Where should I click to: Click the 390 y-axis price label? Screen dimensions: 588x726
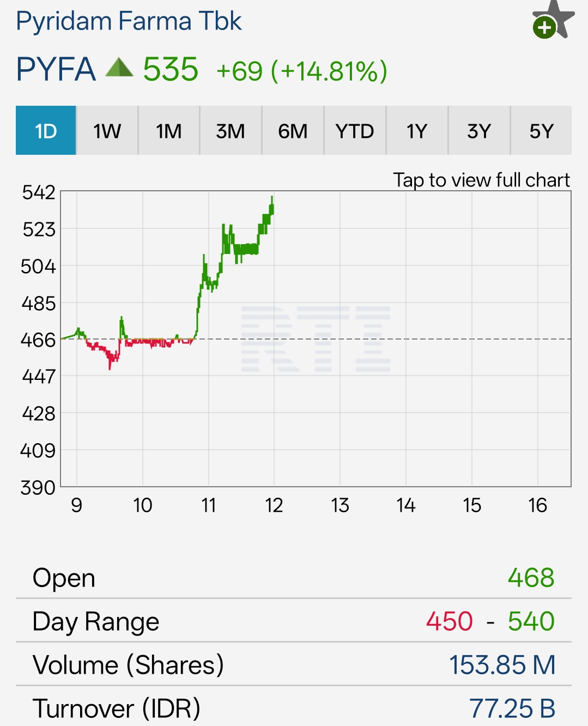pyautogui.click(x=38, y=487)
